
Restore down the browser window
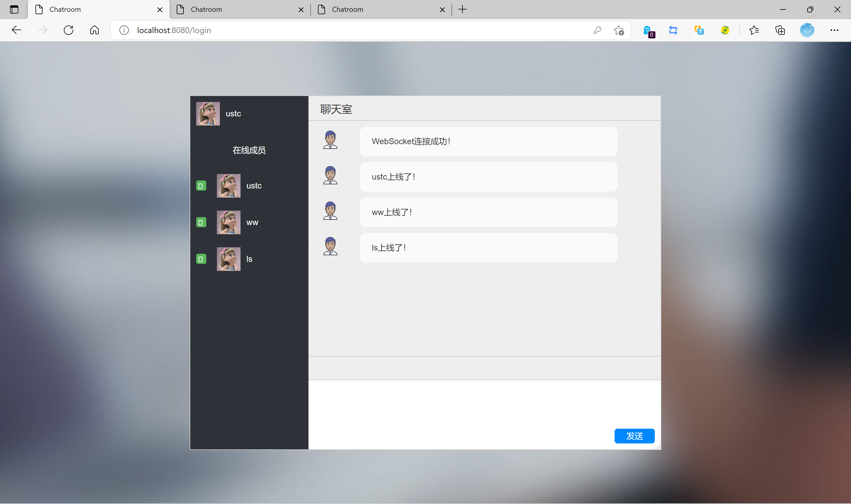810,9
